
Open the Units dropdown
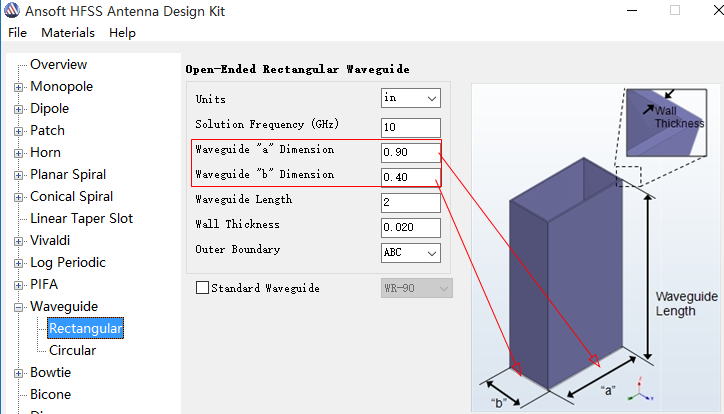point(410,98)
